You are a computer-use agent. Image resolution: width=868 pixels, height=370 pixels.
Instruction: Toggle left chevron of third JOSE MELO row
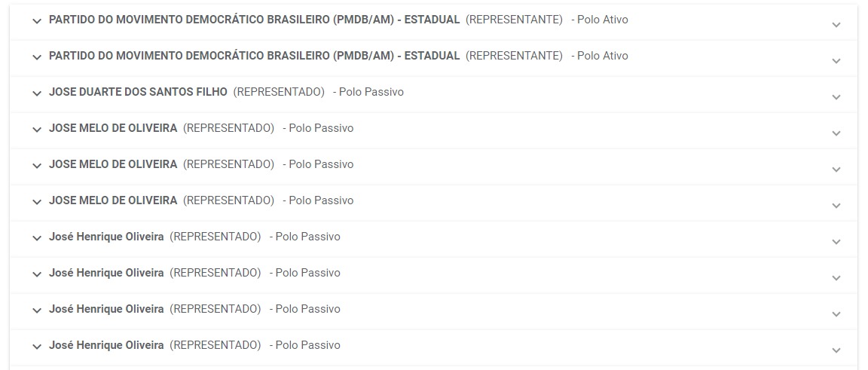tap(37, 202)
